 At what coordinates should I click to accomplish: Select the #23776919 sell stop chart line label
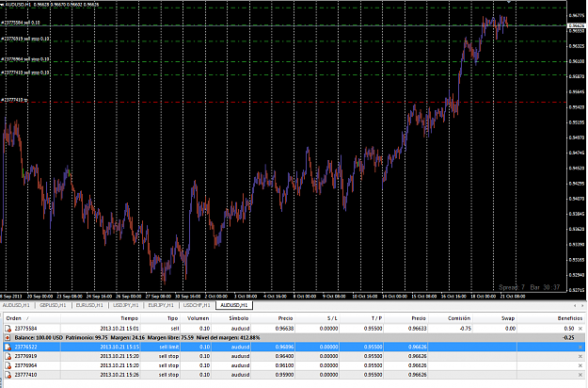coord(25,39)
